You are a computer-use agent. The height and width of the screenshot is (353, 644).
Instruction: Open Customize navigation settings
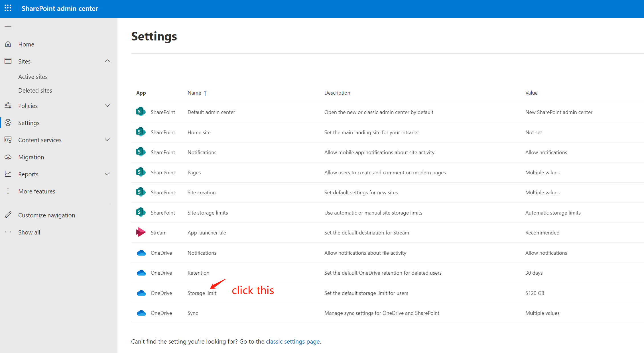click(x=46, y=215)
